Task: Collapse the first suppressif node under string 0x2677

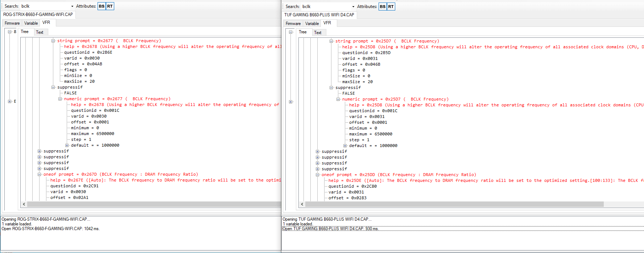Action: coord(53,87)
